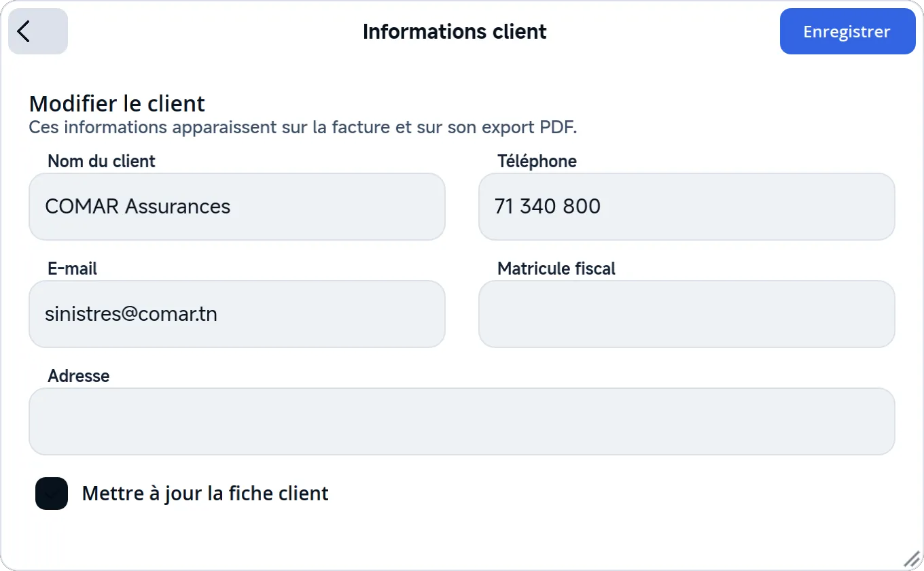Click the "Modifier le client" heading
Screen dimensions: 924x571
tap(117, 104)
